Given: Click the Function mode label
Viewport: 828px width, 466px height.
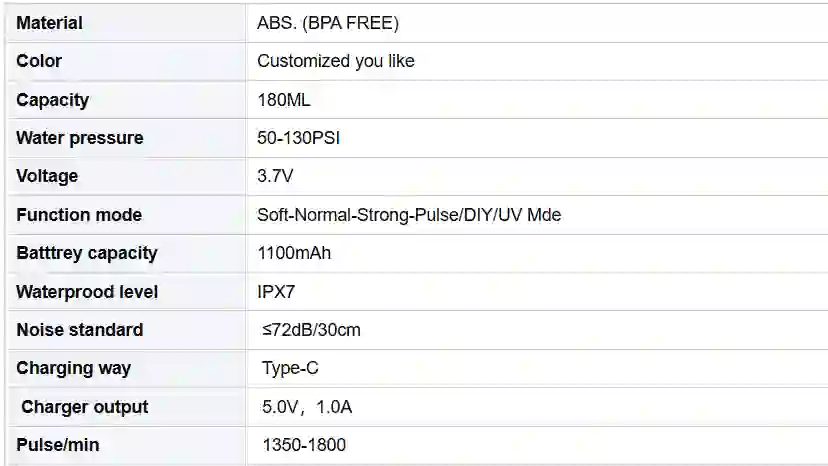Looking at the screenshot, I should click(79, 215).
